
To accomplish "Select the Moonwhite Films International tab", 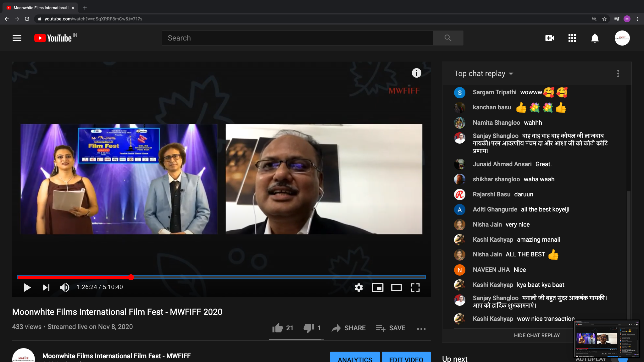I will (40, 8).
